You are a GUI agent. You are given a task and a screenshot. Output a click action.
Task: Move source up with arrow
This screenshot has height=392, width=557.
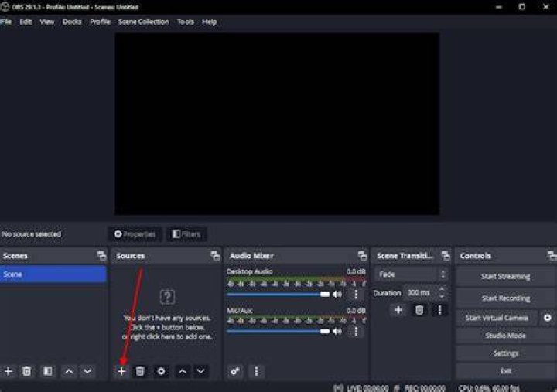click(x=183, y=371)
